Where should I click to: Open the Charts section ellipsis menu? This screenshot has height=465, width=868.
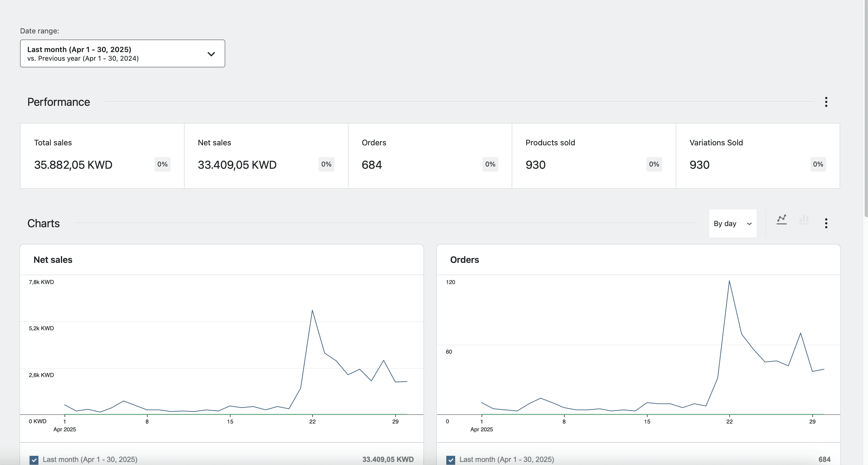pos(826,223)
